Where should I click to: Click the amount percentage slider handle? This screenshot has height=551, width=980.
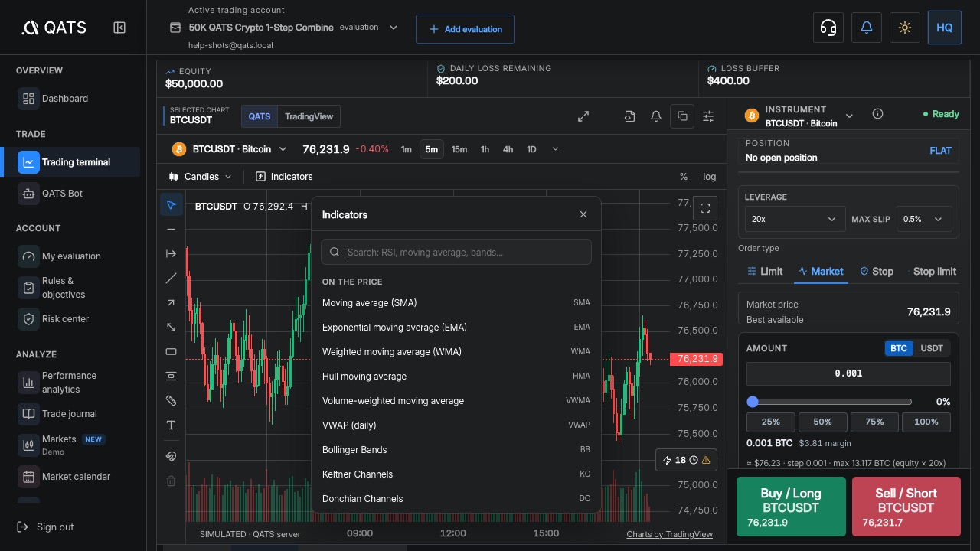tap(753, 402)
